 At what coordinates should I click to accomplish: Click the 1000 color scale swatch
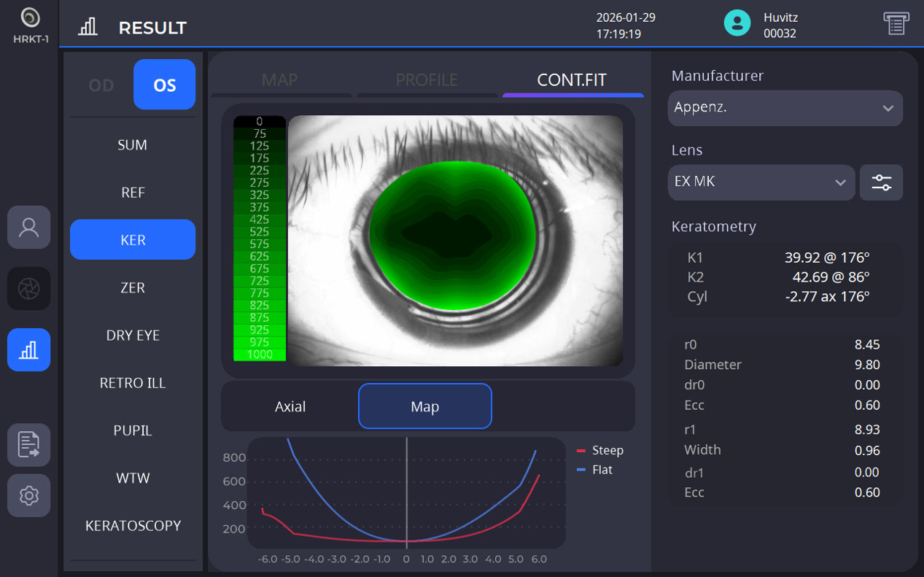260,355
